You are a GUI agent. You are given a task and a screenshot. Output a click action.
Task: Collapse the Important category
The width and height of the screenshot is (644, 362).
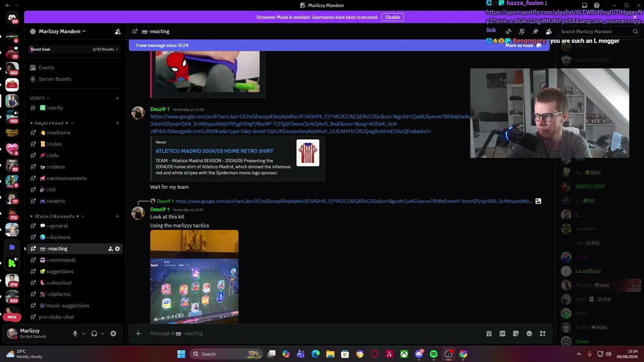point(51,123)
